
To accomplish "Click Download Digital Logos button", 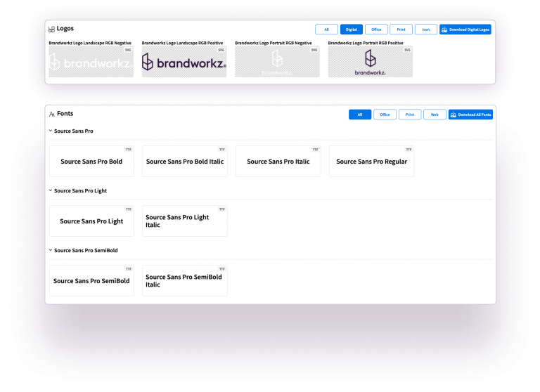I will (x=465, y=30).
